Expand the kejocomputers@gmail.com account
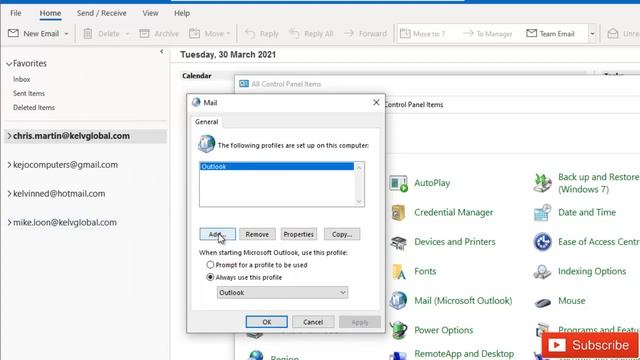 click(9, 165)
